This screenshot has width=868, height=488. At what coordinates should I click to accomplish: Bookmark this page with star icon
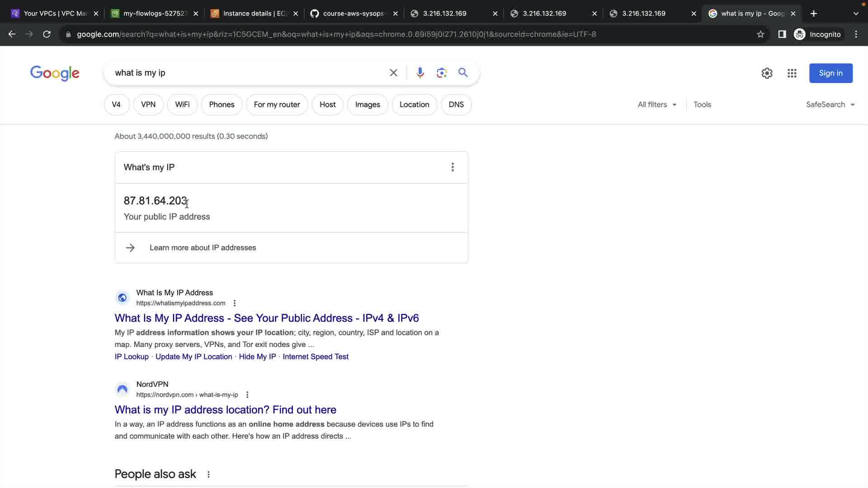[x=760, y=34]
